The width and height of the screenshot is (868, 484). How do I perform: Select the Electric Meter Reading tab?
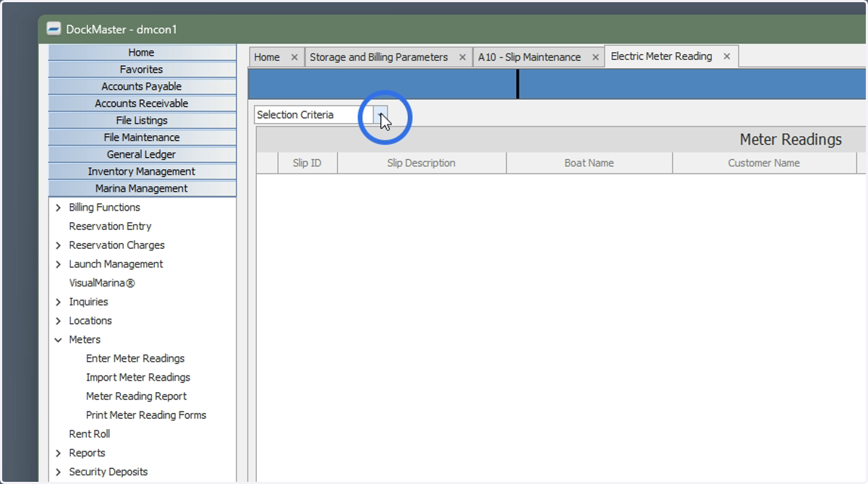[661, 56]
